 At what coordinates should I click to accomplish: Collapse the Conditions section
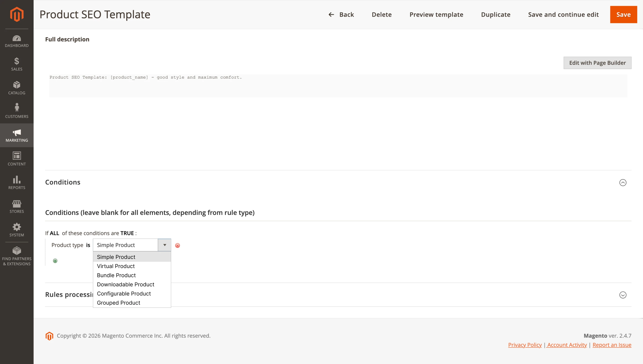coord(623,182)
